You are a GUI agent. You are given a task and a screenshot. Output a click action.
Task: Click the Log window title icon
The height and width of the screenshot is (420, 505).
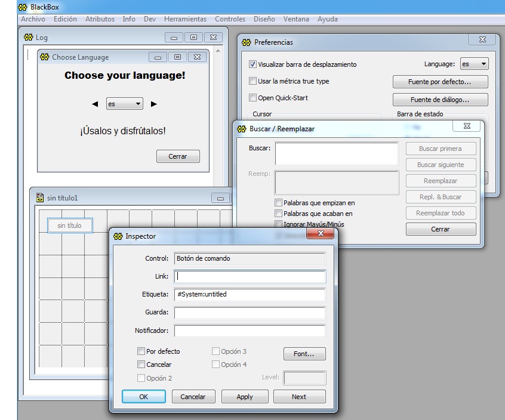(28, 37)
